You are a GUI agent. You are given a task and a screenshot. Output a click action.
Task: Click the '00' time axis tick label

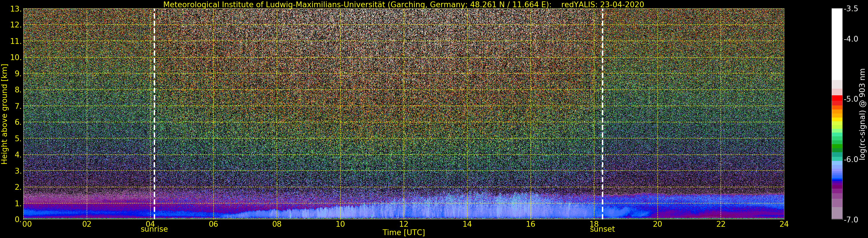pos(27,224)
